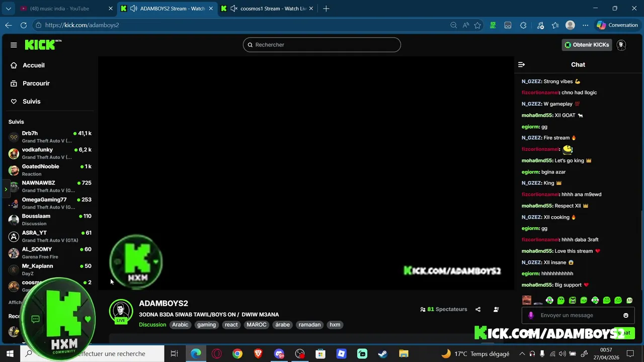This screenshot has width=644, height=362.
Task: Open the Kick profile avatar menu
Action: click(621, 45)
